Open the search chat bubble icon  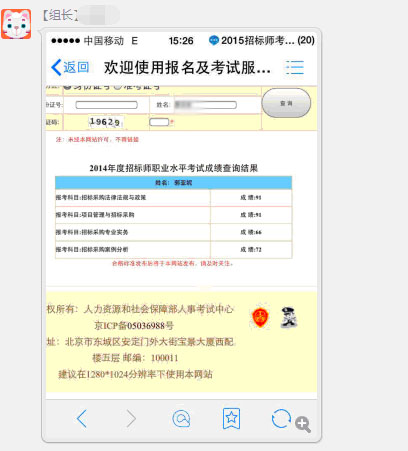181,419
